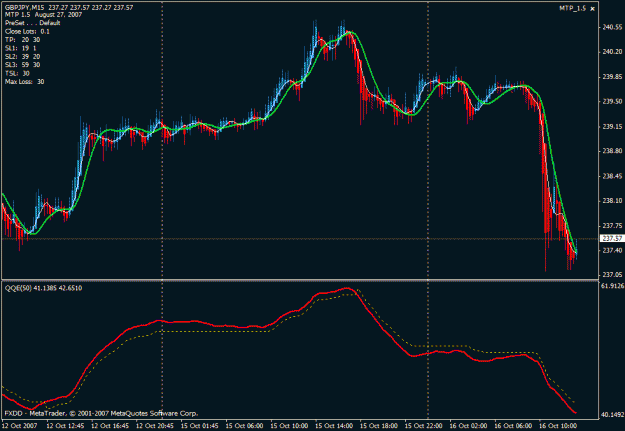This screenshot has height=431, width=625.
Task: Click the 238.45 price scale value
Action: pyautogui.click(x=613, y=176)
